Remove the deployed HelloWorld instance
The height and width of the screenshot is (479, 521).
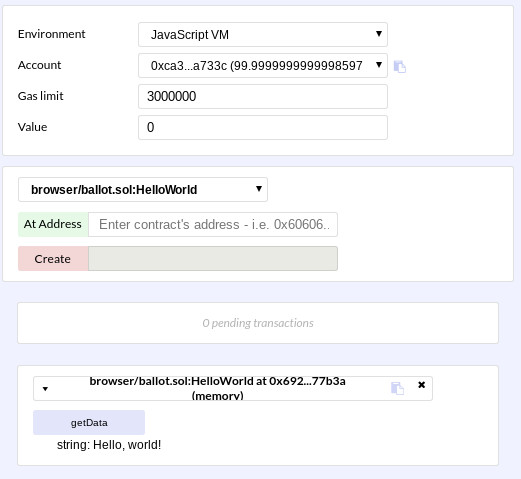click(421, 385)
